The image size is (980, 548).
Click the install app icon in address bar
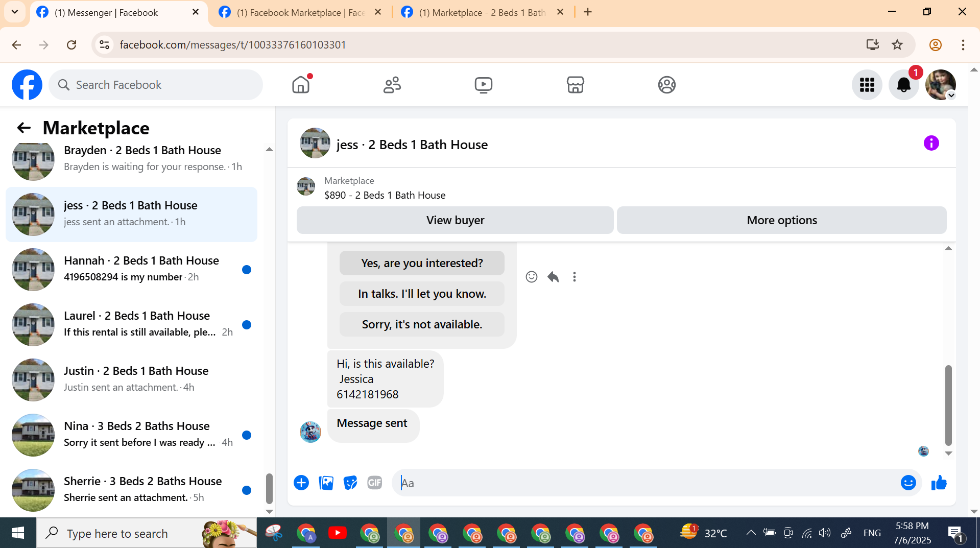tap(872, 45)
